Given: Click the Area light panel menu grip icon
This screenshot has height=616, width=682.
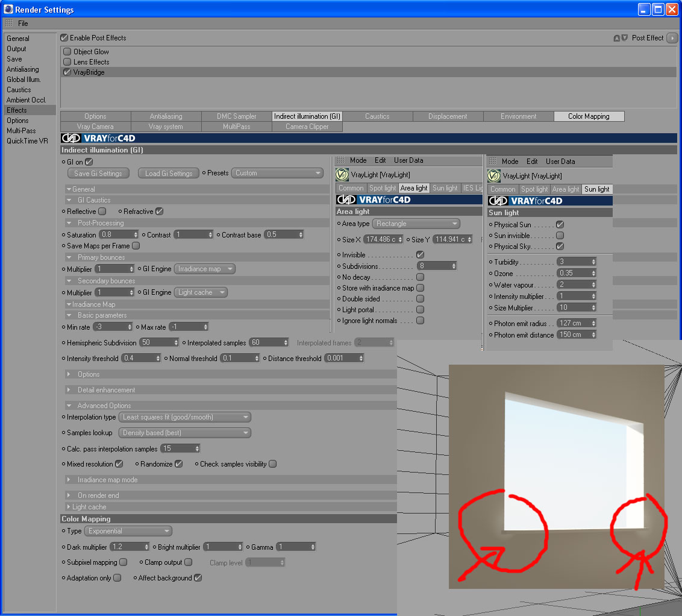Looking at the screenshot, I should click(340, 160).
